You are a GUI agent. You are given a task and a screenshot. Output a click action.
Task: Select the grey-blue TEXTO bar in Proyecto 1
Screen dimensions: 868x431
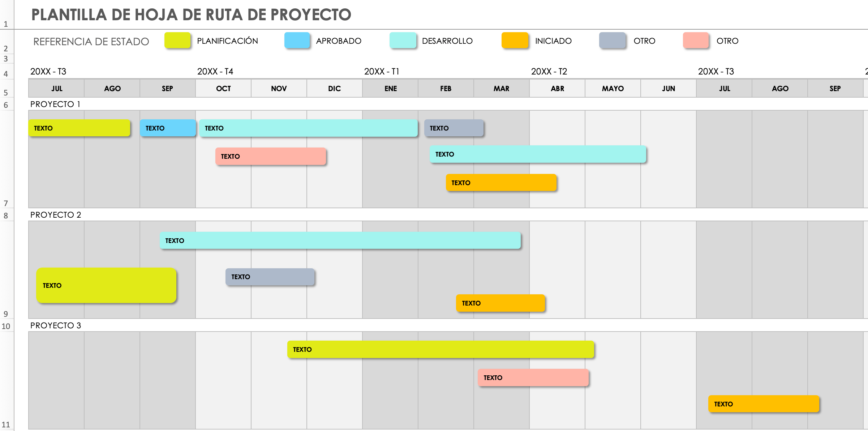point(454,128)
